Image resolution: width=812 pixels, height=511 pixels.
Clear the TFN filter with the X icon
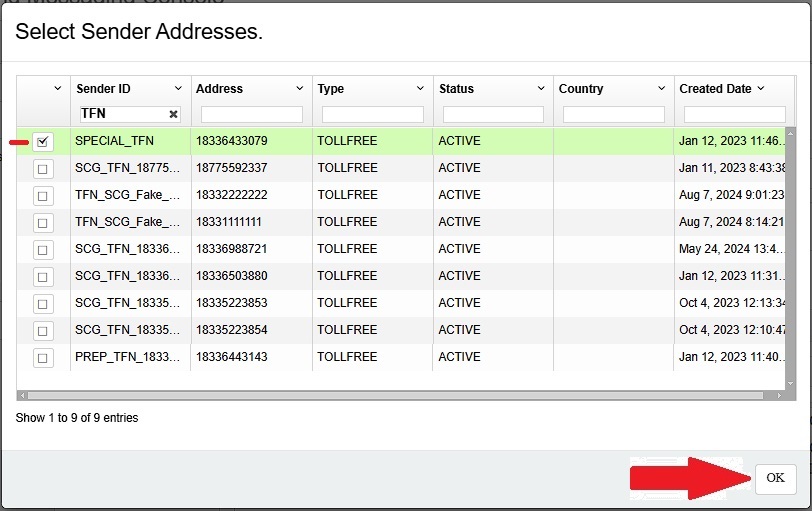tap(173, 114)
